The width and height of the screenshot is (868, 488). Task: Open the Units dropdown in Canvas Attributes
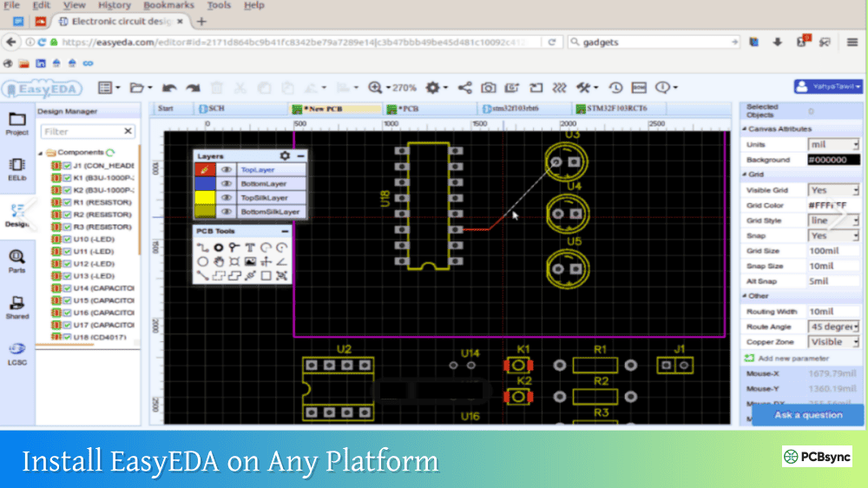click(833, 144)
